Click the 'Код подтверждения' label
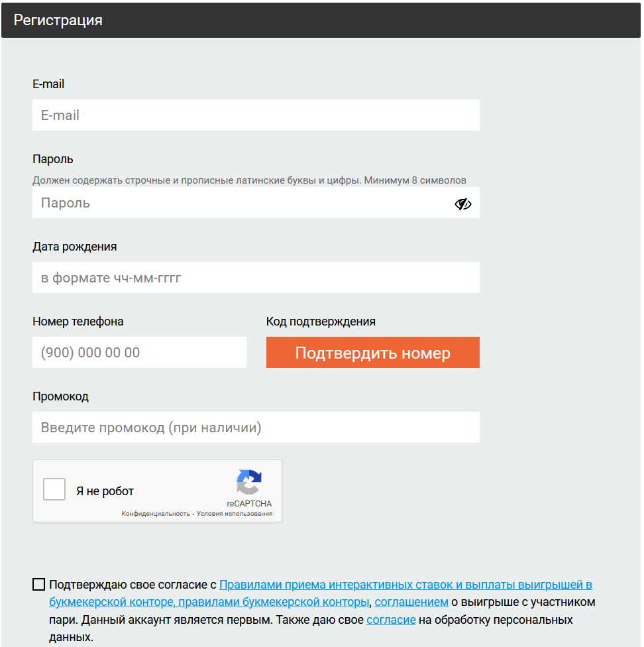This screenshot has width=644, height=647. (x=321, y=322)
